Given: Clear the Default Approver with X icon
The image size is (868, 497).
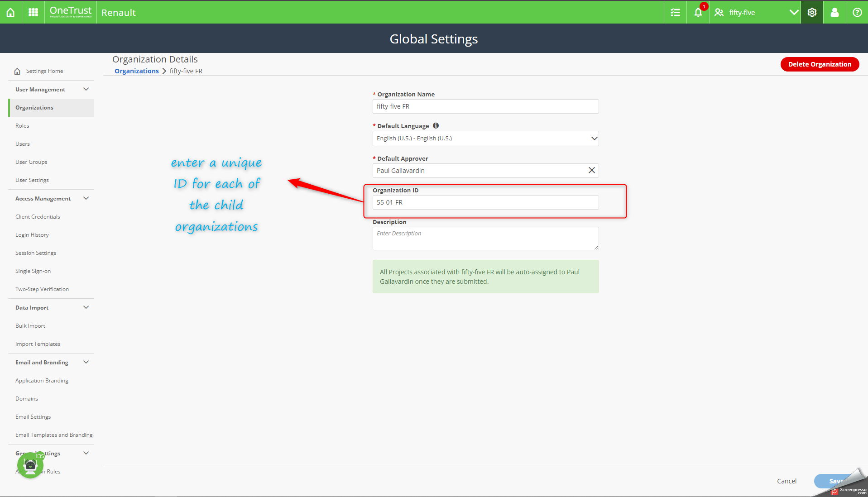Looking at the screenshot, I should point(591,170).
